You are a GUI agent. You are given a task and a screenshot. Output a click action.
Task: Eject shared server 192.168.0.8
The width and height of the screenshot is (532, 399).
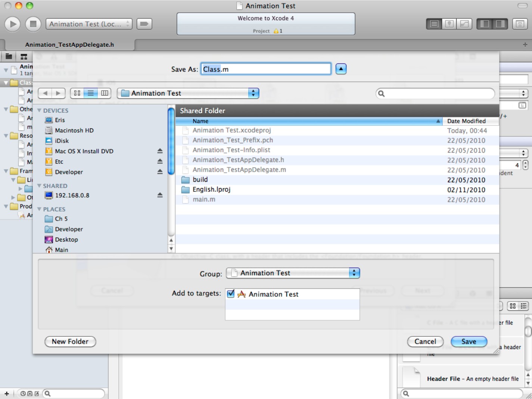[x=160, y=195]
